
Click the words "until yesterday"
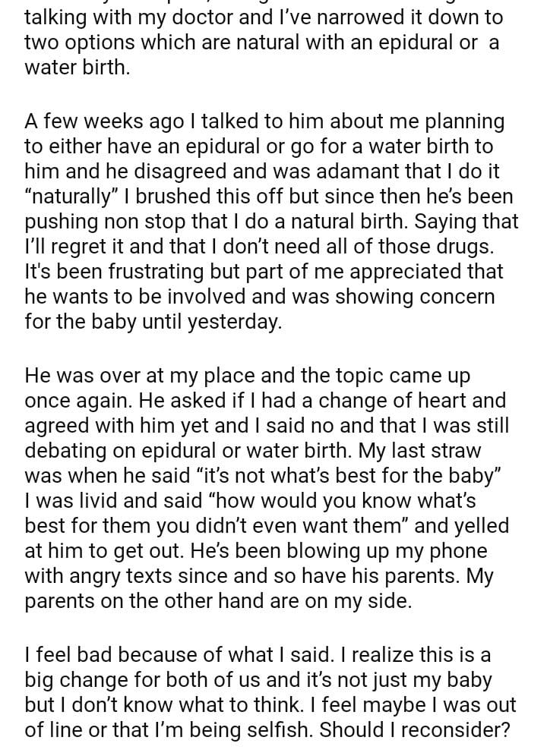pos(212,322)
